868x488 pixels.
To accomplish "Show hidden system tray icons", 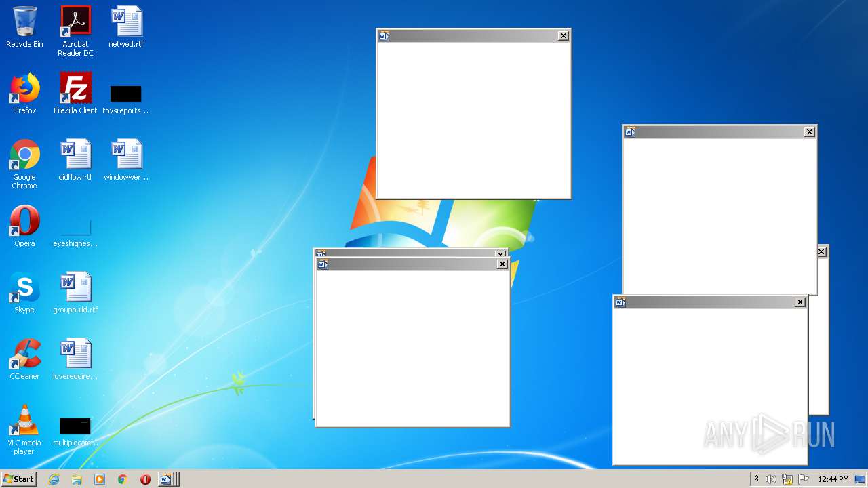I will 756,479.
